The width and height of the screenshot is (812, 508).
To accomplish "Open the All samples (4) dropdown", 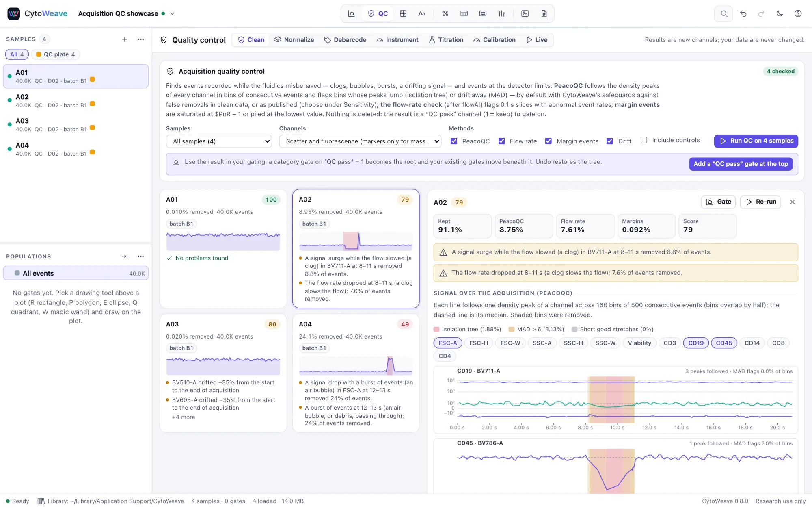I will [x=219, y=141].
